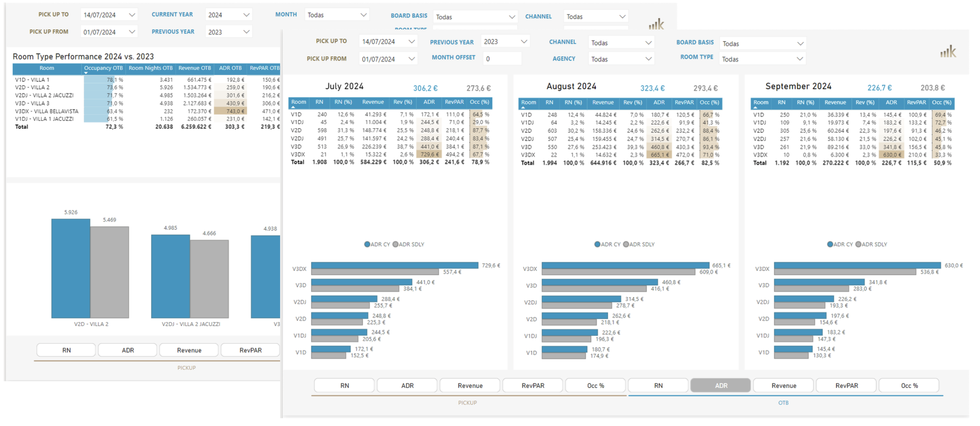Click the logo icon in the back dashboard header
Image resolution: width=980 pixels, height=426 pixels.
(656, 24)
